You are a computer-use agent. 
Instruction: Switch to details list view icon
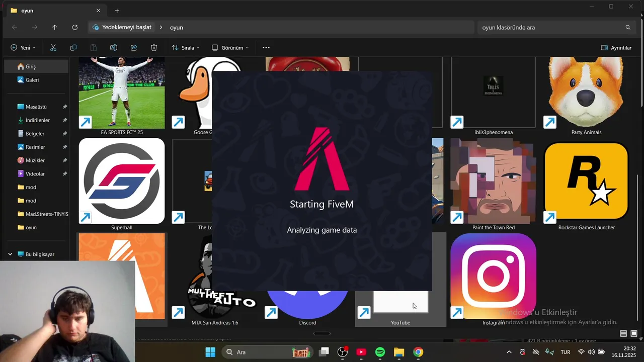[623, 334]
